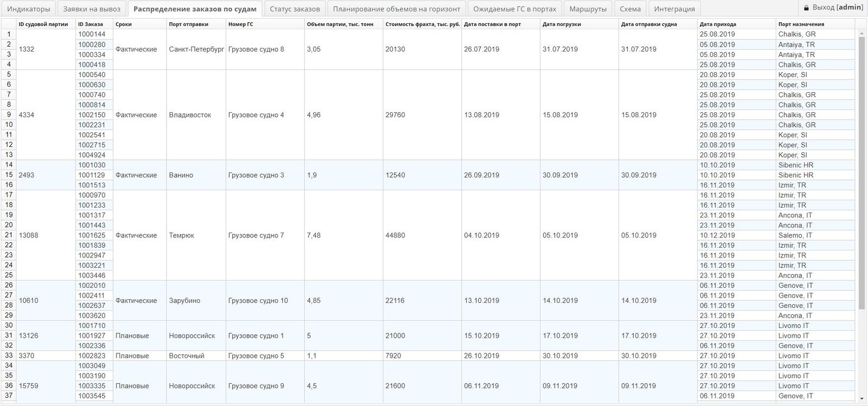868x406 pixels.
Task: Go to Планирование объемов на горизонт tab
Action: pos(397,9)
